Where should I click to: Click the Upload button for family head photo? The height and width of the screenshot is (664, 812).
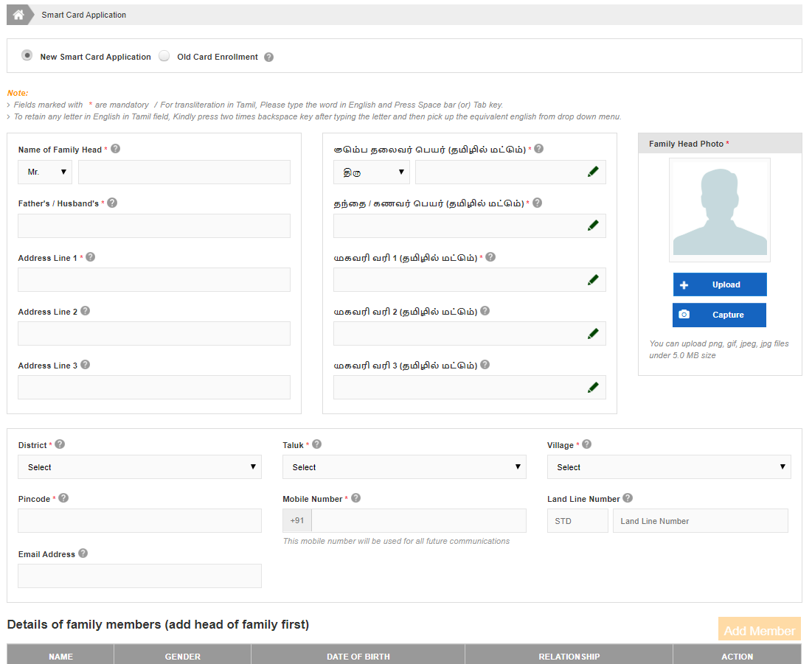(720, 284)
